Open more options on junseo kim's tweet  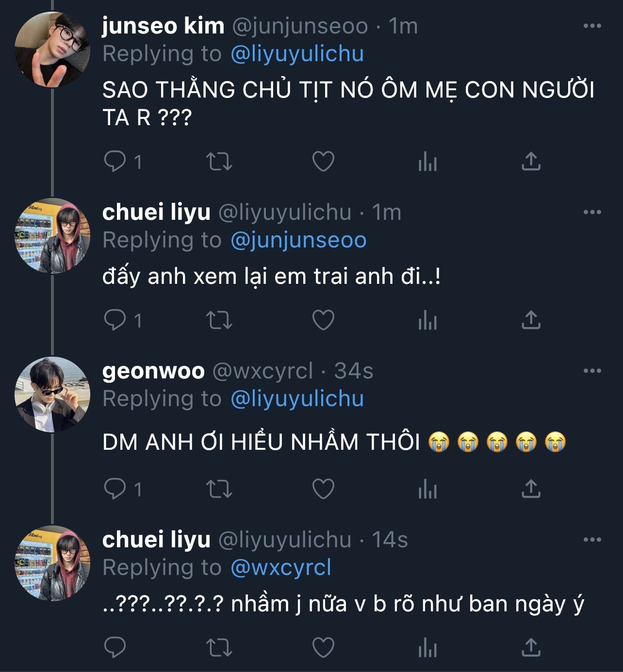pyautogui.click(x=592, y=26)
